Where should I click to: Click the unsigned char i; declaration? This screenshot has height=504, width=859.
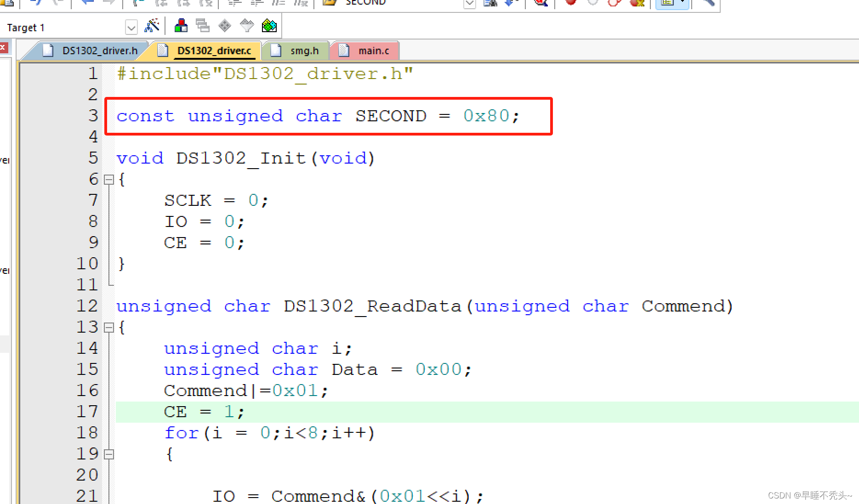click(258, 348)
